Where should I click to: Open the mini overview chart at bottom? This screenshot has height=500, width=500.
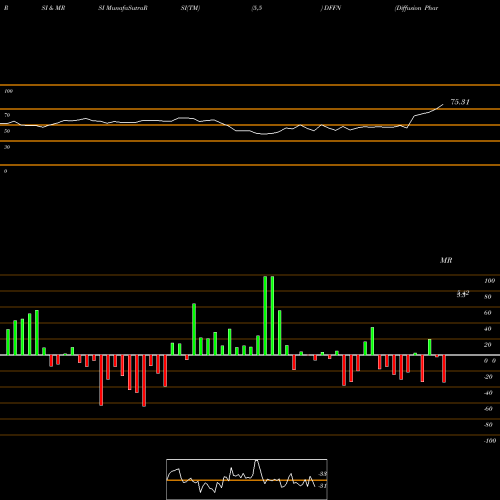click(x=247, y=479)
